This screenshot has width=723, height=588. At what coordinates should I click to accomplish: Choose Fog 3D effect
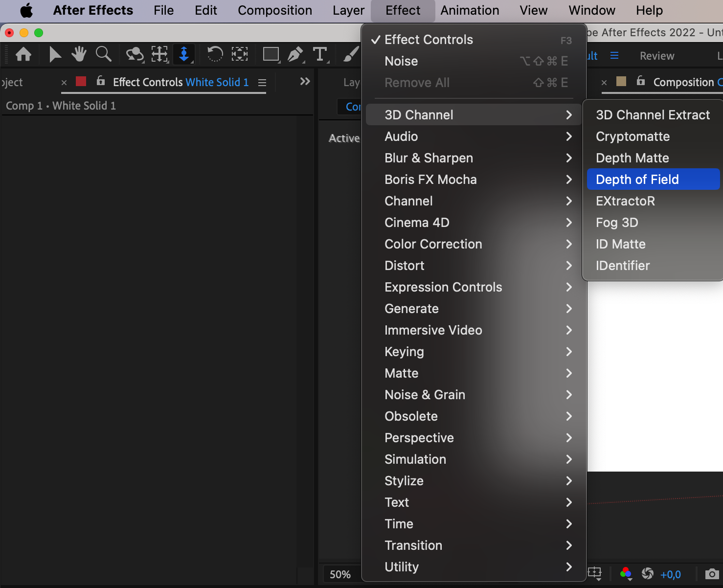pos(653,223)
